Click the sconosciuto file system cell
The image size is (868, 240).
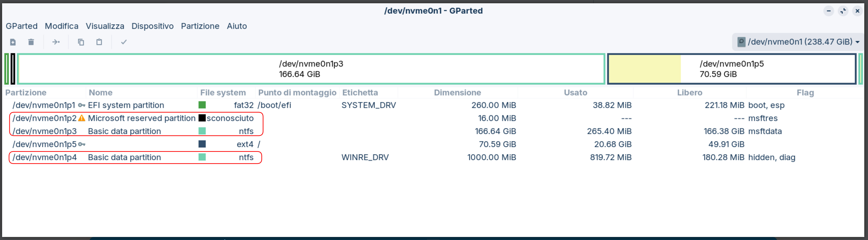click(230, 118)
